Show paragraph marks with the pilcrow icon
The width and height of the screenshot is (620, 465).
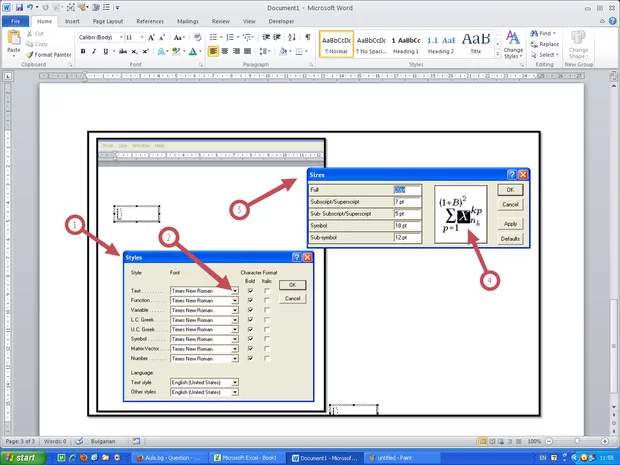pos(308,38)
